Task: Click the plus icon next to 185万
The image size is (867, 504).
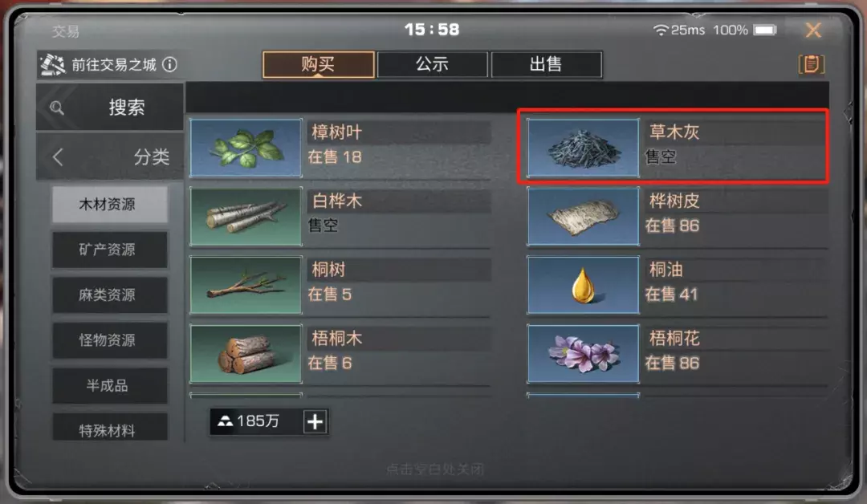Action: tap(315, 421)
